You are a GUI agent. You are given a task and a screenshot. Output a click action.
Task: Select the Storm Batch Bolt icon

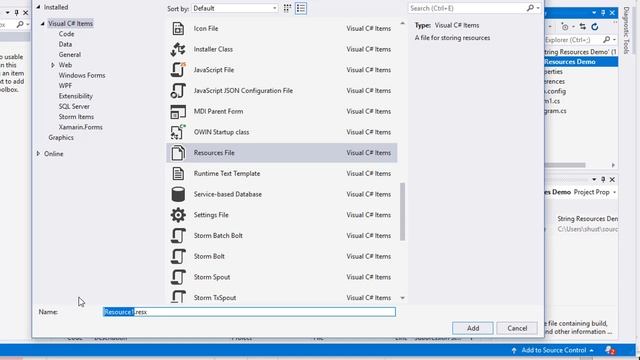[x=178, y=236]
